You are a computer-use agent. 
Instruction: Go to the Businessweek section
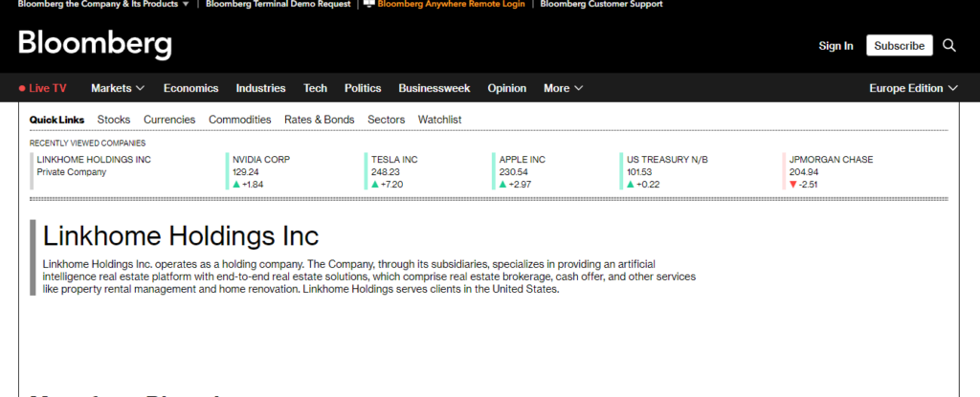(x=434, y=88)
